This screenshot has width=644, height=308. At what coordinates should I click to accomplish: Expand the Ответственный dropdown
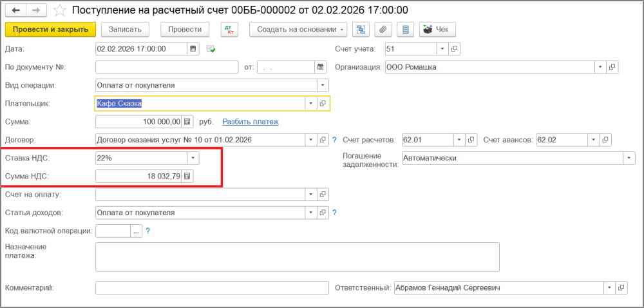tap(610, 288)
